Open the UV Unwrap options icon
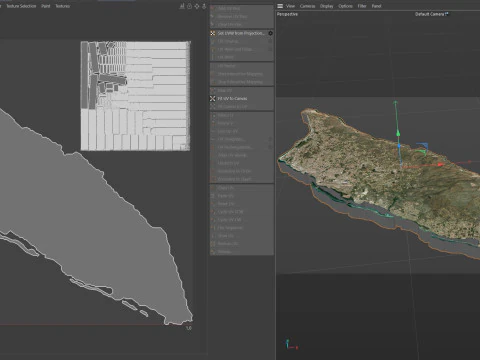480x360 pixels. pyautogui.click(x=270, y=41)
